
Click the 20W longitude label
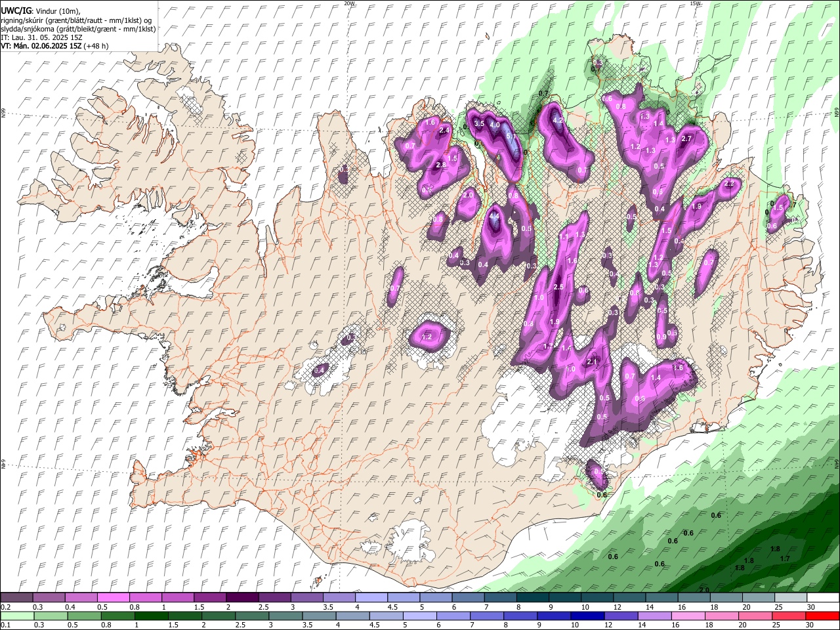[x=349, y=3]
